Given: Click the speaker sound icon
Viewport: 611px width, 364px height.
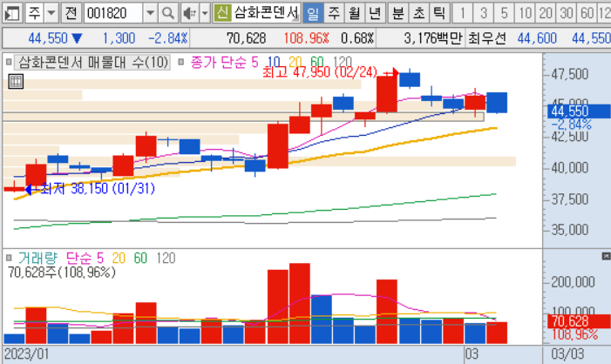Looking at the screenshot, I should coord(190,13).
